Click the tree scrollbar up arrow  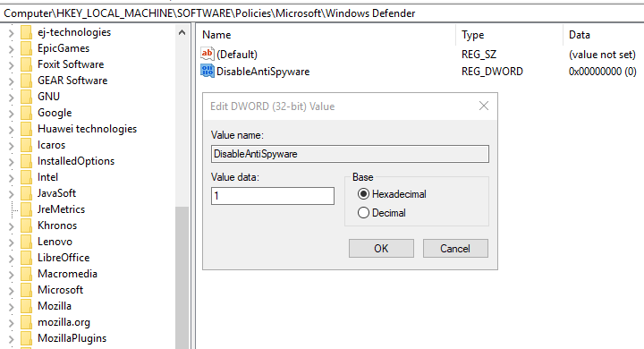point(182,32)
